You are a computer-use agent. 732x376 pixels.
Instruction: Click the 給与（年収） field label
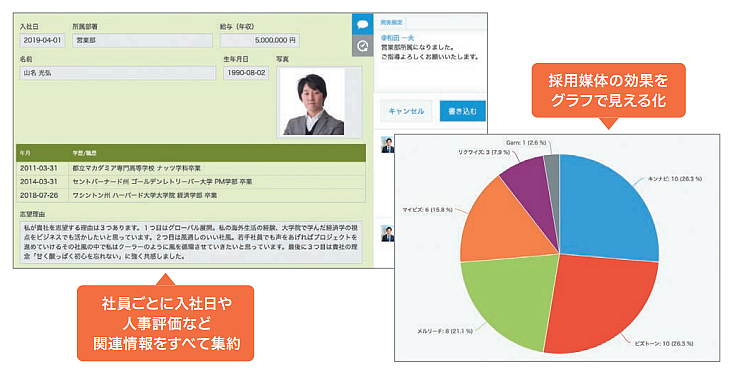(237, 27)
